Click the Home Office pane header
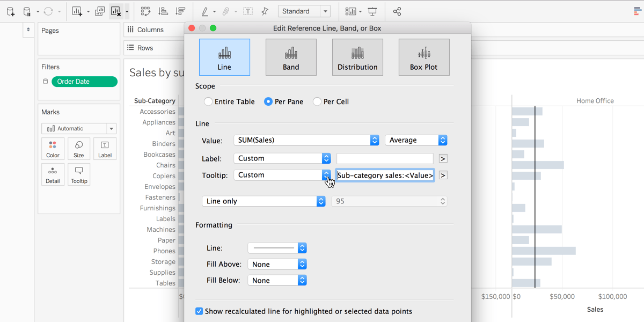This screenshot has height=322, width=644. pyautogui.click(x=595, y=101)
